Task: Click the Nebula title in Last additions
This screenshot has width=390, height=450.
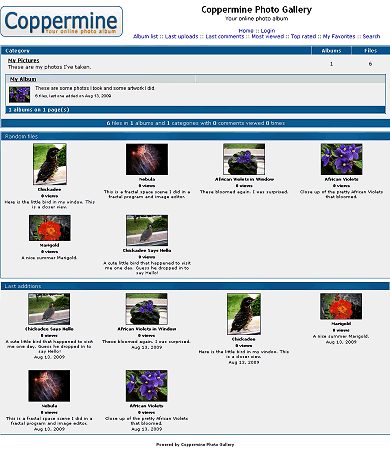Action: point(49,406)
